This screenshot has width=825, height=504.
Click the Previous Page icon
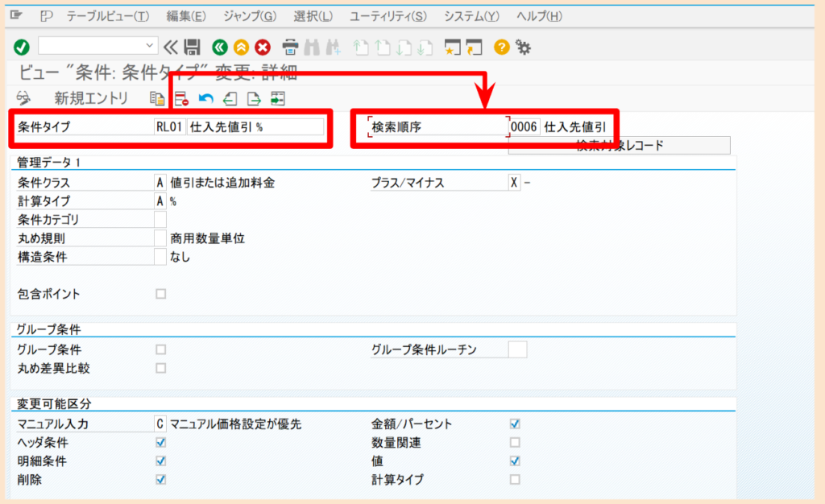click(383, 48)
